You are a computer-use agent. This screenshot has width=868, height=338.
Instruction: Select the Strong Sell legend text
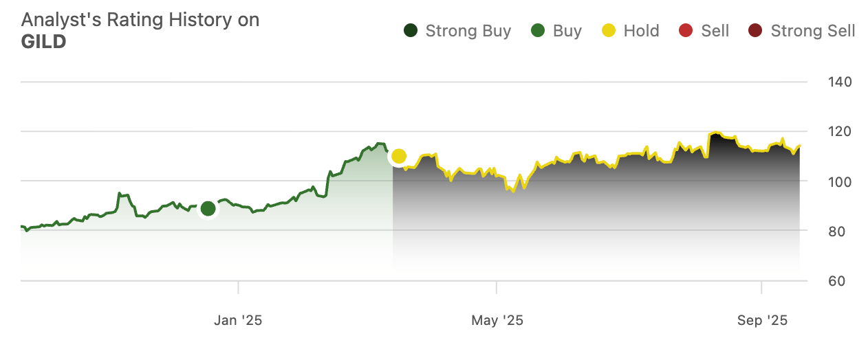click(x=813, y=31)
